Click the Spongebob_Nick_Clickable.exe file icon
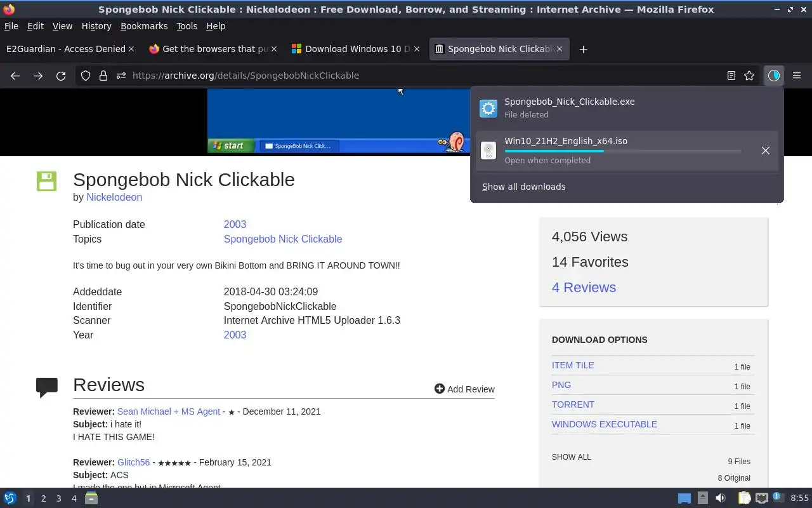The width and height of the screenshot is (812, 508). pyautogui.click(x=488, y=109)
